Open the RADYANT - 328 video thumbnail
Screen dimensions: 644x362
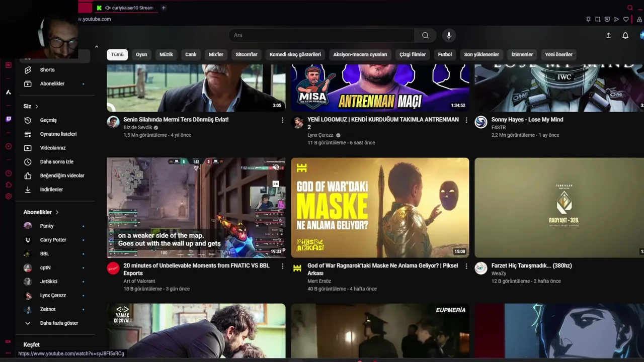tap(559, 208)
